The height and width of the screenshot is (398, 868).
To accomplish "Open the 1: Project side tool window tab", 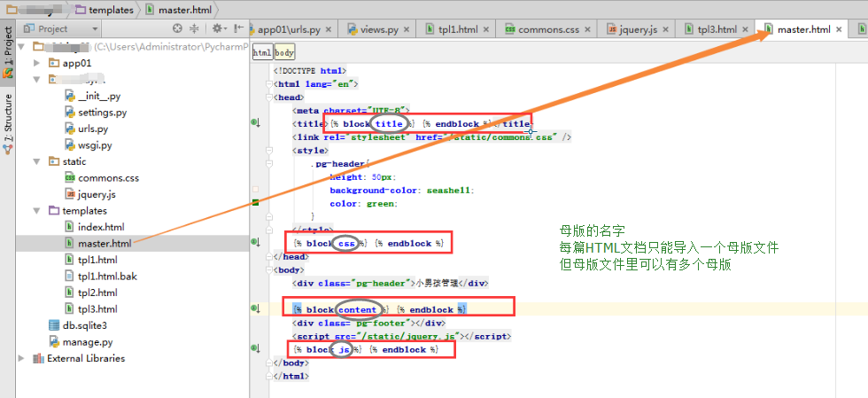I will pos(8,51).
